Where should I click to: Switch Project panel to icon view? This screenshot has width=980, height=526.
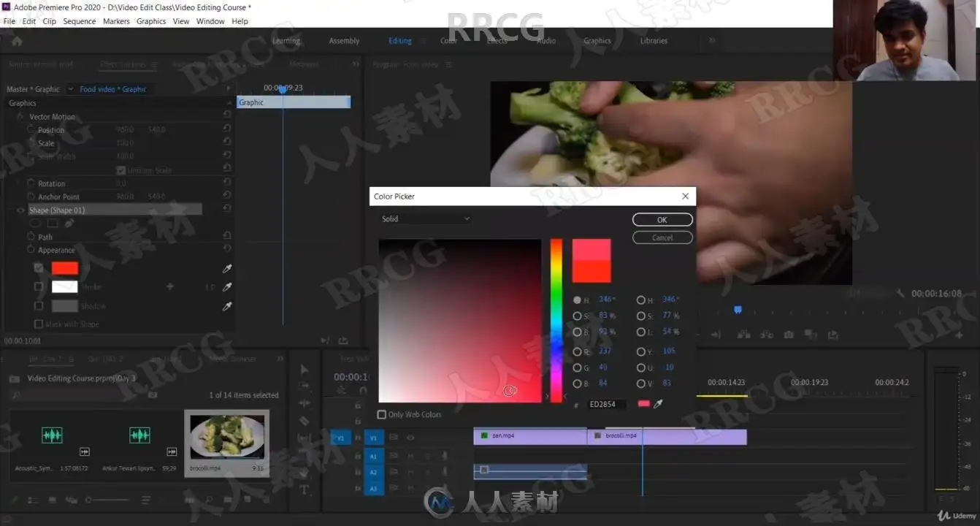[x=53, y=500]
